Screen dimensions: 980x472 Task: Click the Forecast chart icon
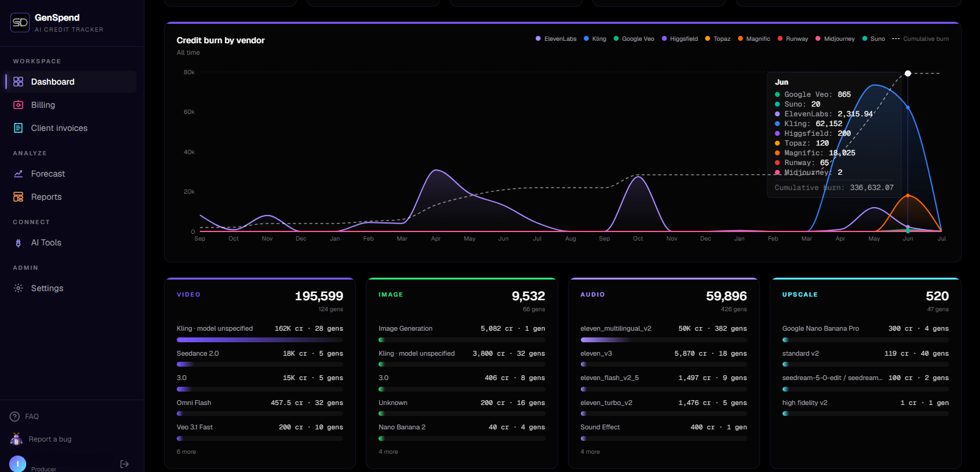point(18,174)
